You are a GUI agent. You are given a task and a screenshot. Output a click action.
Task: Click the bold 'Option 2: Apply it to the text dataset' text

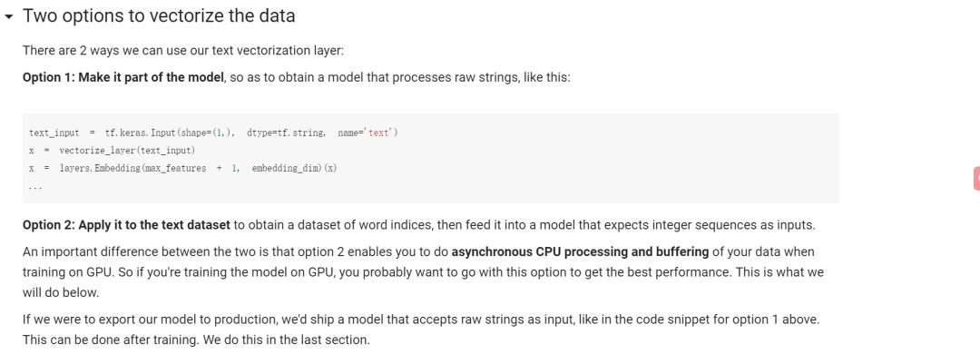(127, 224)
